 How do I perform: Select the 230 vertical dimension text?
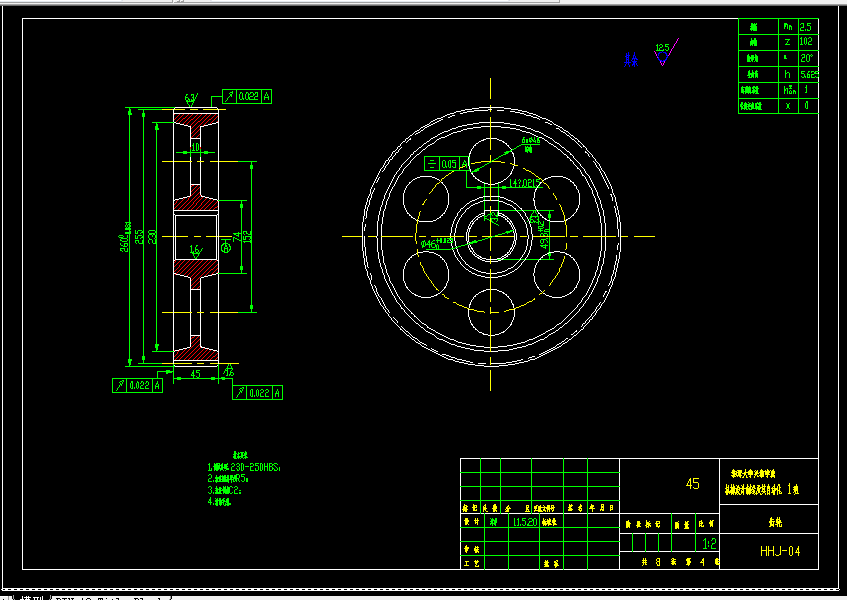click(152, 237)
